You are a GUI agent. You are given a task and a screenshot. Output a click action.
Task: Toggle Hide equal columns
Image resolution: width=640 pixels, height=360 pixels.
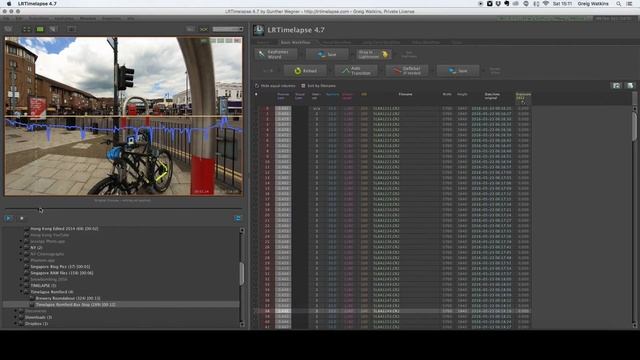(x=275, y=86)
